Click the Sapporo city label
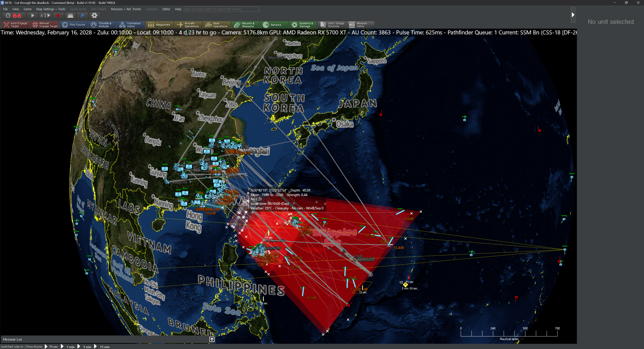This screenshot has height=349, width=644. (377, 61)
